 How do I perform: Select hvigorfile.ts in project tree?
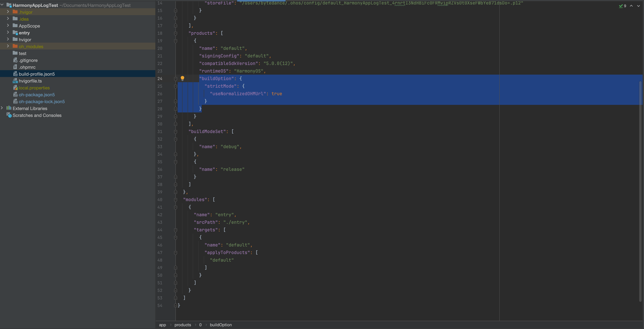77,81
